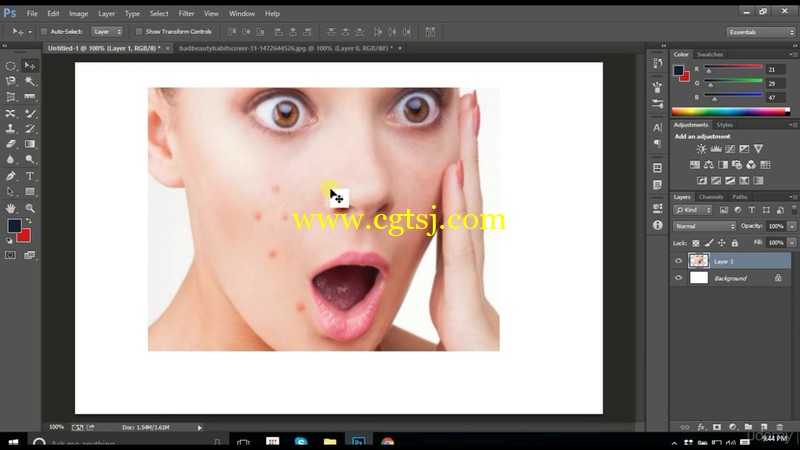Open the Normal blend mode dropdown
Viewport: 800px width, 450px height.
[704, 226]
